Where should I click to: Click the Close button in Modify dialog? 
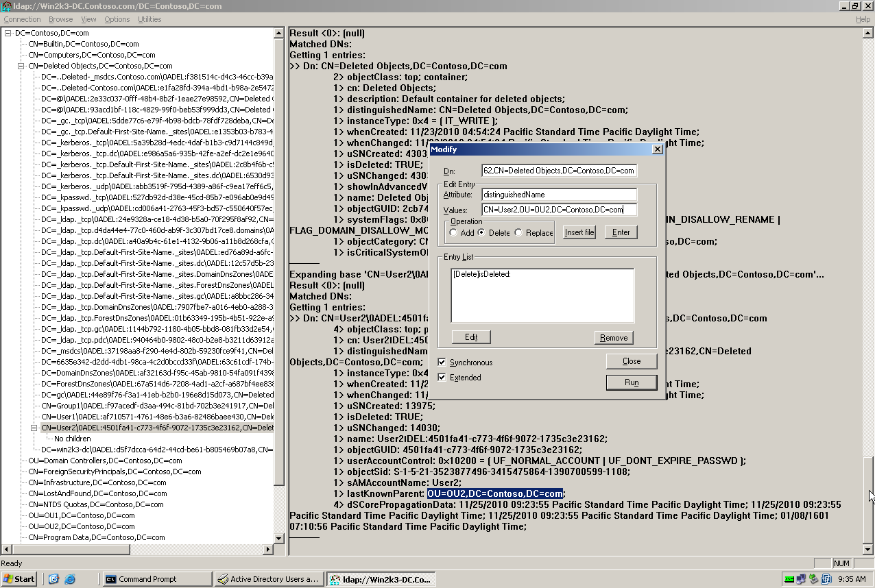[632, 361]
